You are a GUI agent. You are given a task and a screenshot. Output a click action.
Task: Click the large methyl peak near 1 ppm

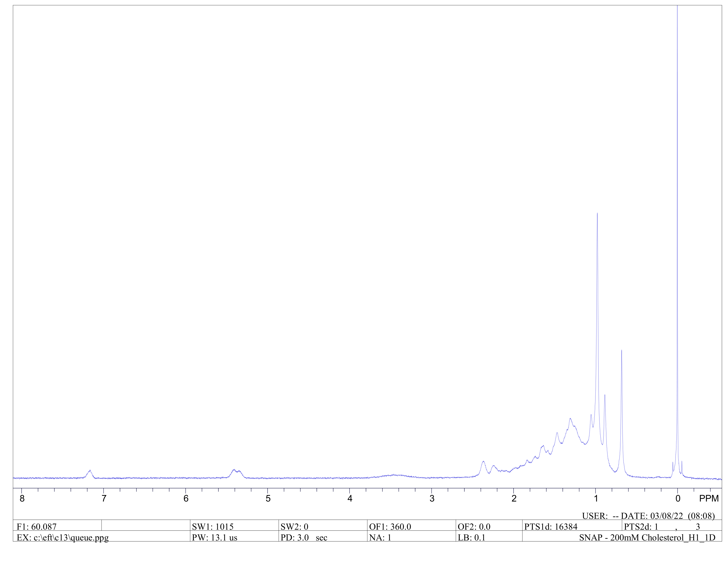597,327
